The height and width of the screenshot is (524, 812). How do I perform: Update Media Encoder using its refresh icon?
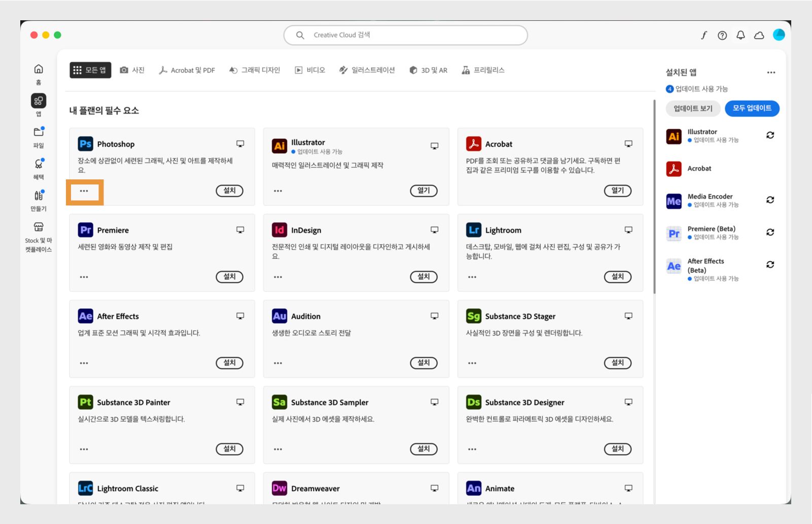click(770, 200)
